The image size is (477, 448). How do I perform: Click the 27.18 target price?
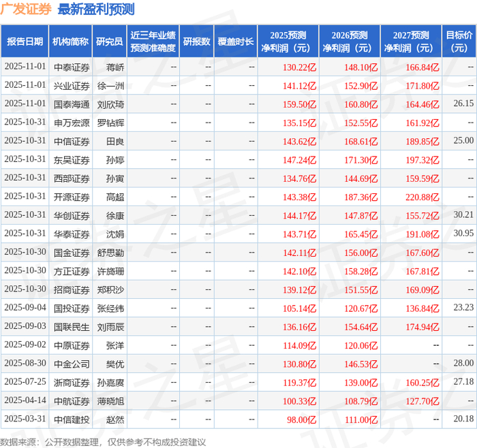463,381
